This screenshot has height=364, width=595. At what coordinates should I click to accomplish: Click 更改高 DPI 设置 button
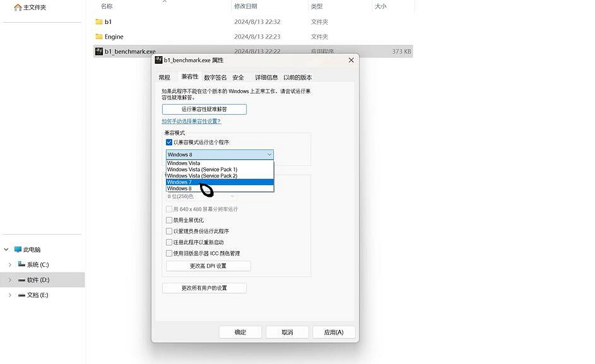click(x=208, y=266)
